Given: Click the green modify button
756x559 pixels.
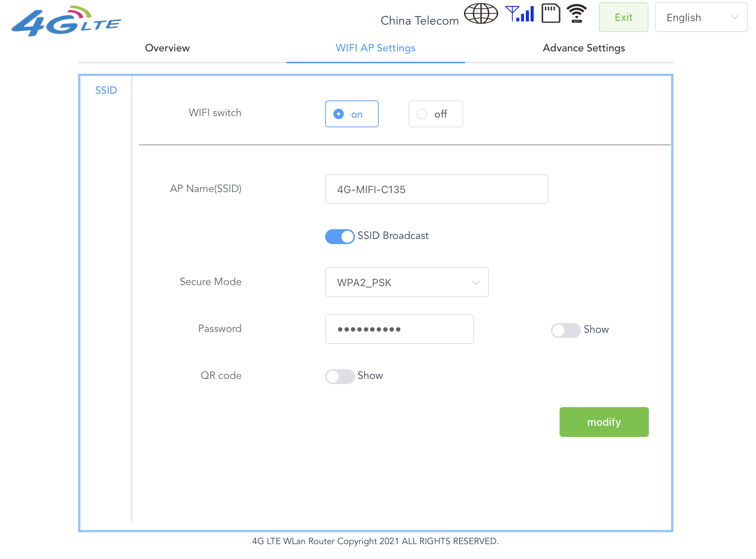Looking at the screenshot, I should click(604, 422).
